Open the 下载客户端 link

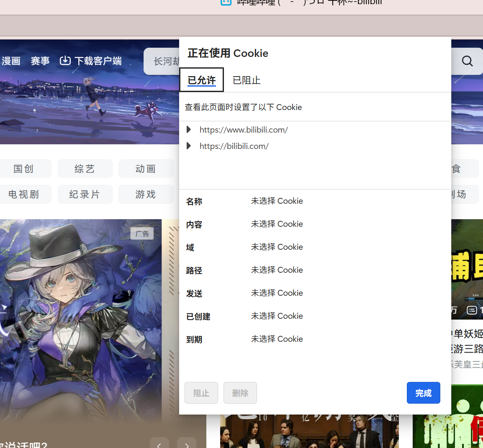click(x=91, y=61)
